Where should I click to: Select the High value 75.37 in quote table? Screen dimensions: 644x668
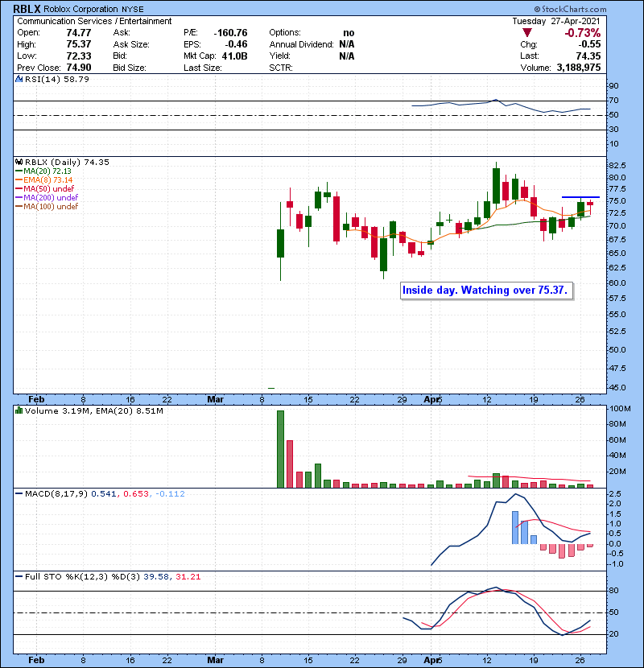point(78,44)
